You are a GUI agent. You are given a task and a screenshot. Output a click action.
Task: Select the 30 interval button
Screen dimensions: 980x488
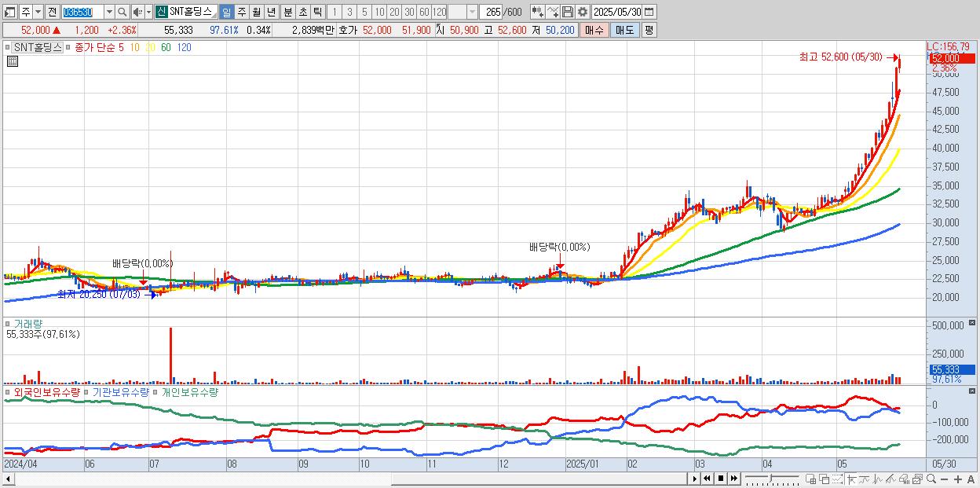tap(409, 12)
